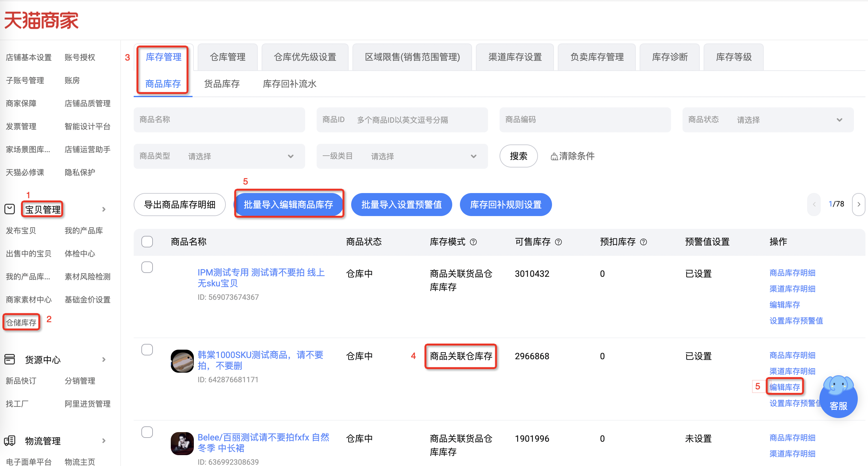The width and height of the screenshot is (868, 466).
Task: Select the 货品库存 sub-tab
Action: [x=222, y=84]
